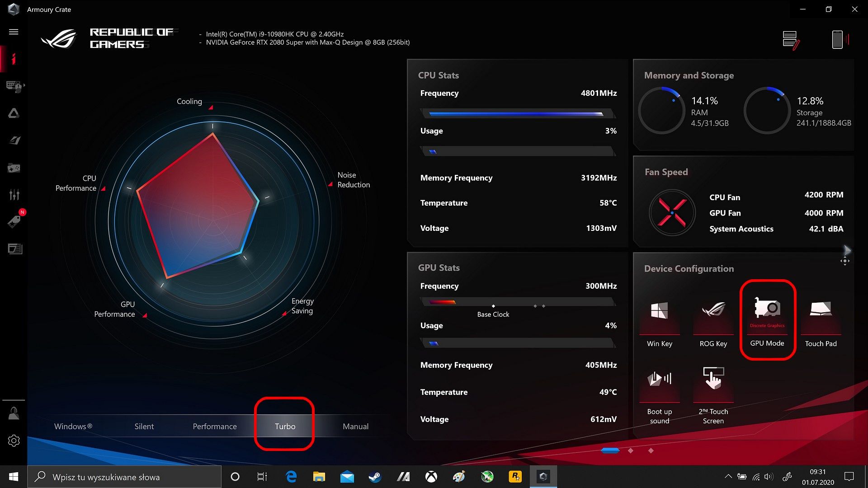The width and height of the screenshot is (868, 488).
Task: Open Mail app from taskbar
Action: click(347, 477)
